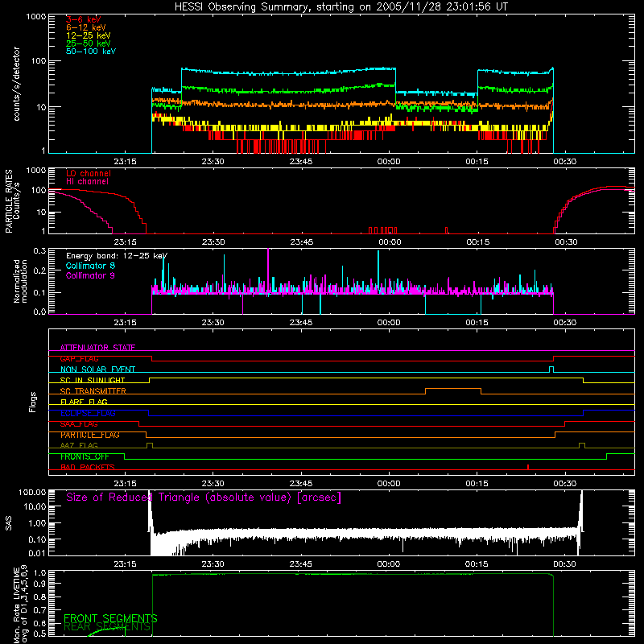Image resolution: width=644 pixels, height=644 pixels.
Task: Select the GAP_FLAG label
Action: (x=79, y=358)
